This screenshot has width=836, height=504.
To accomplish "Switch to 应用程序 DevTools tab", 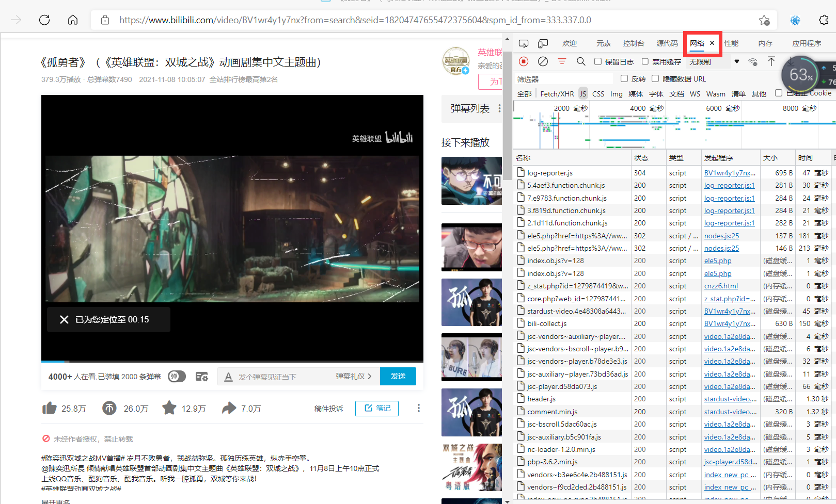I will 807,44.
